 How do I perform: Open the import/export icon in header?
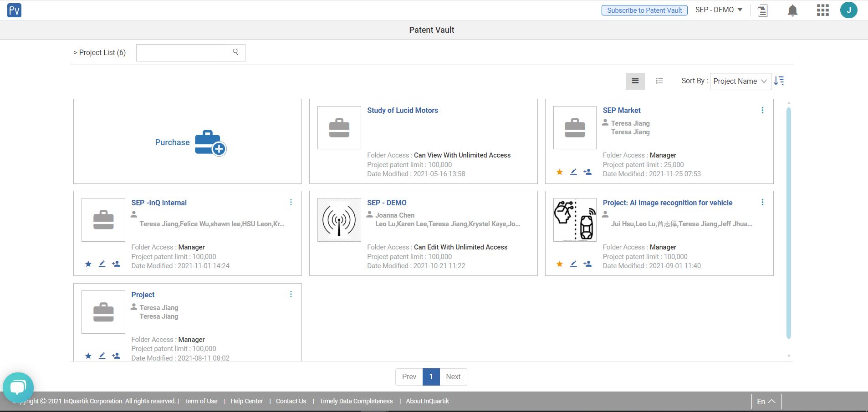[x=763, y=10]
